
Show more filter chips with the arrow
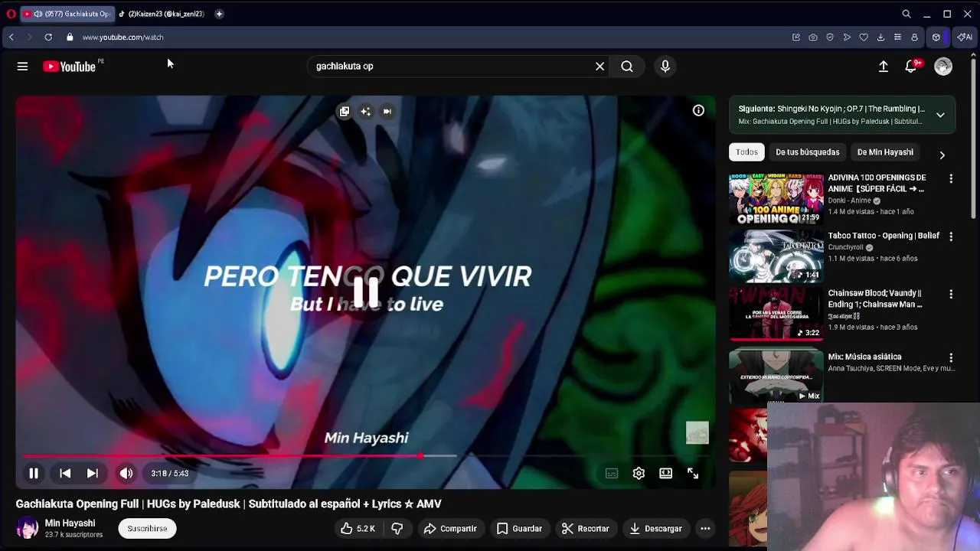[942, 155]
